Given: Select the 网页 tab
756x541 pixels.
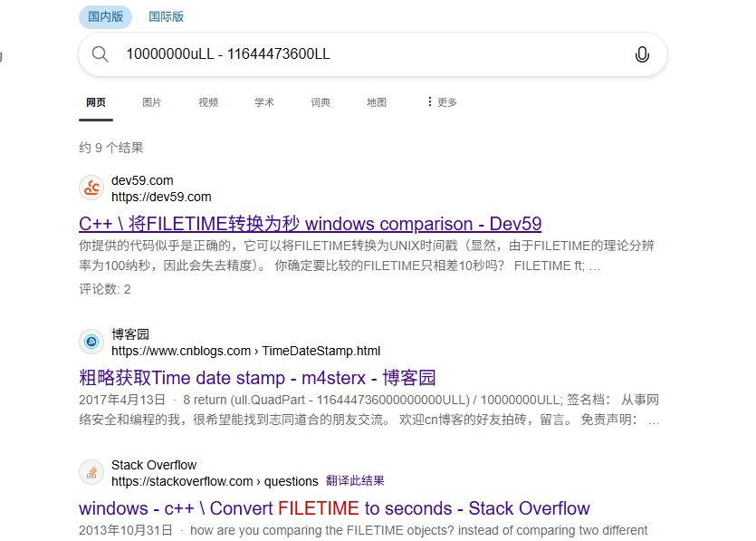Looking at the screenshot, I should point(96,102).
